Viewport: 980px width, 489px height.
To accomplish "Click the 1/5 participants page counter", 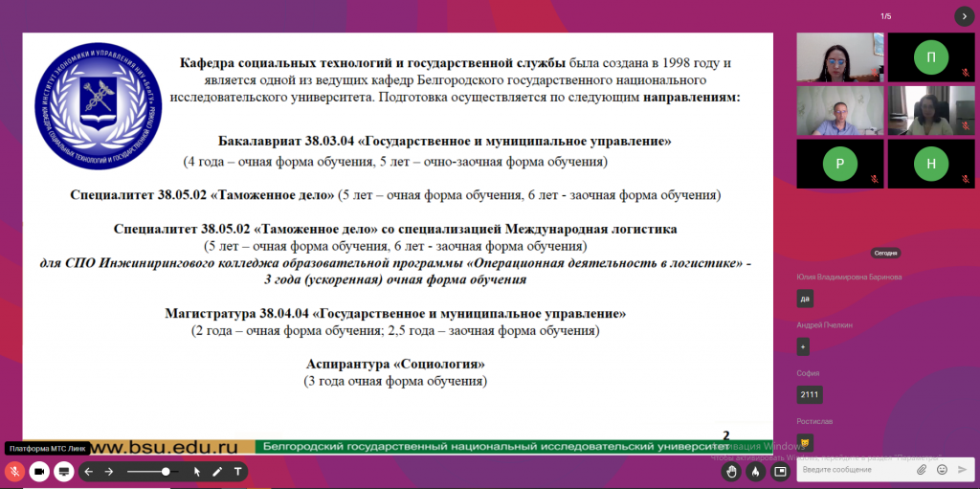I will [x=885, y=16].
